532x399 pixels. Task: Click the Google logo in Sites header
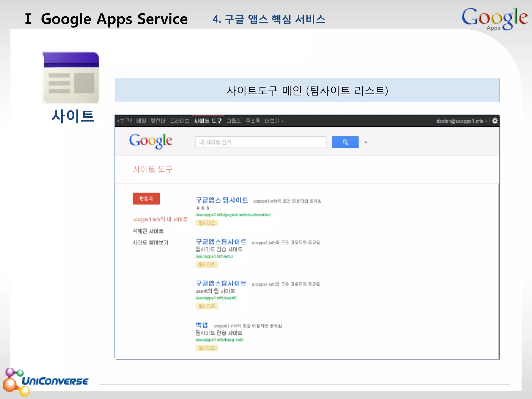pos(151,141)
